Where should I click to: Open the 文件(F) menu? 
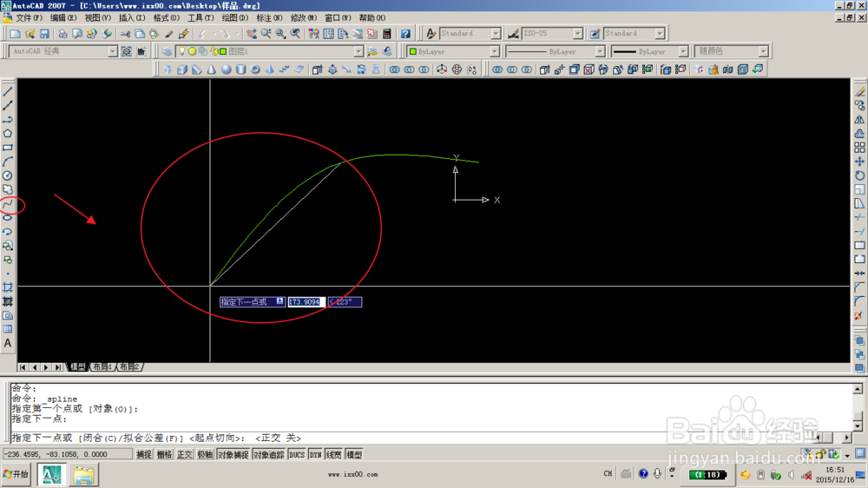pyautogui.click(x=29, y=18)
